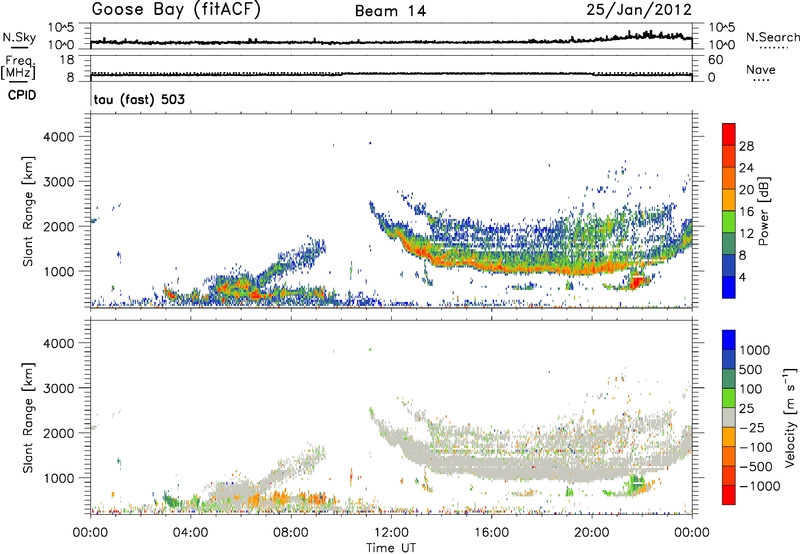Select the tau (fast) 503 text
The width and height of the screenshot is (800, 554).
point(139,99)
